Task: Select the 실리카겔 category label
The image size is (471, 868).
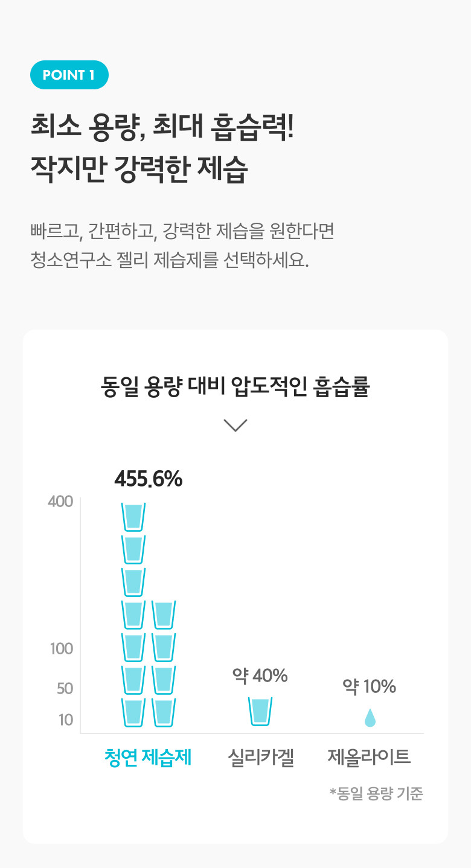Action: click(261, 757)
